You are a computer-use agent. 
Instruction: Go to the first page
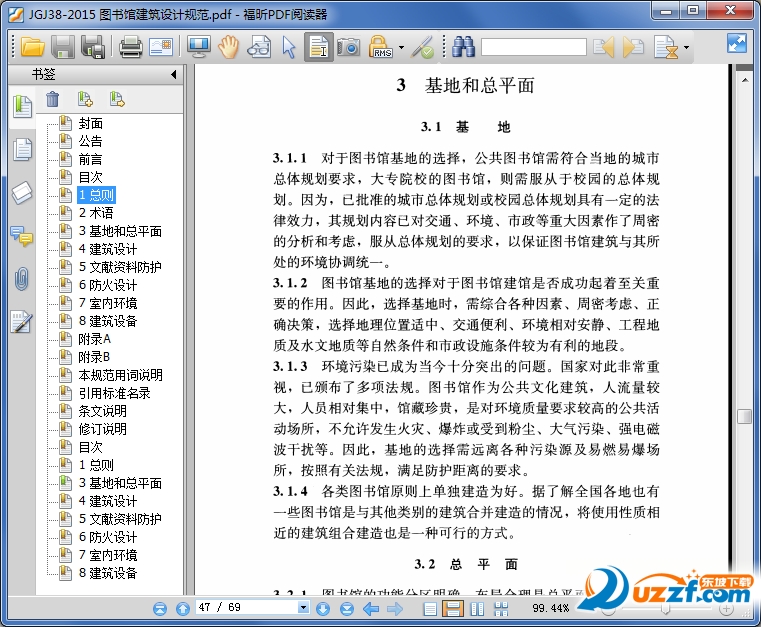(160, 609)
